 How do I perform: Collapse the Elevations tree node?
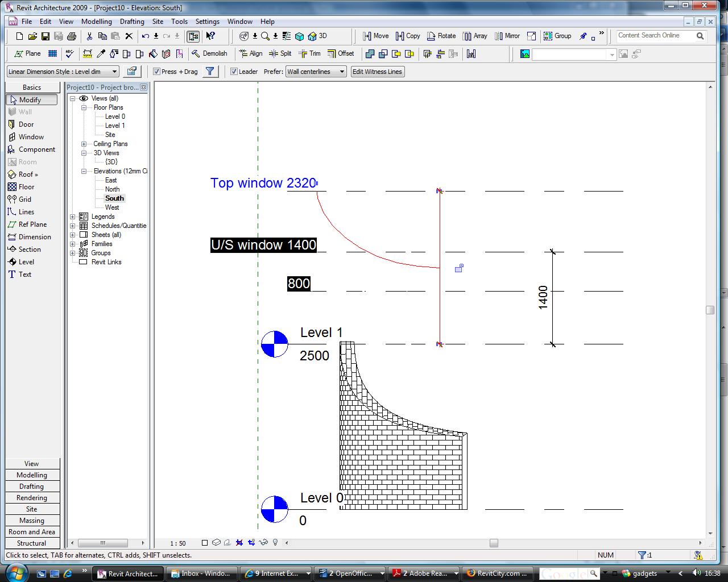(x=84, y=171)
